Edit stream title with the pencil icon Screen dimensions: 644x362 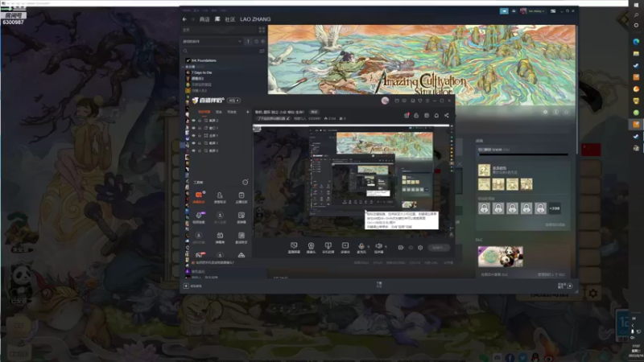pos(288,118)
